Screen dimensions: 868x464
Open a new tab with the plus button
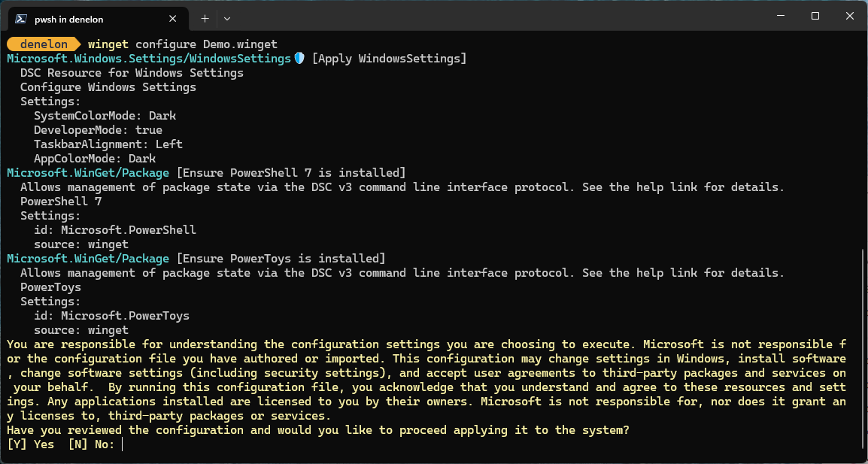click(205, 18)
